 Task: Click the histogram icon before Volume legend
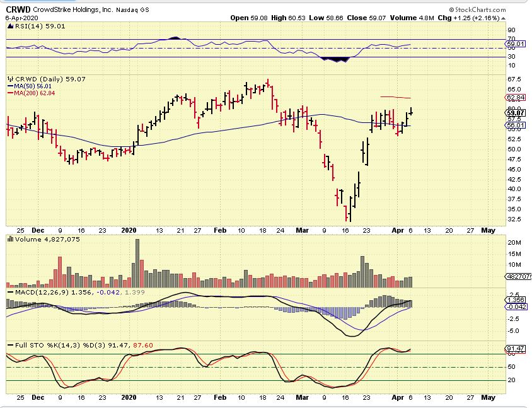click(x=11, y=239)
